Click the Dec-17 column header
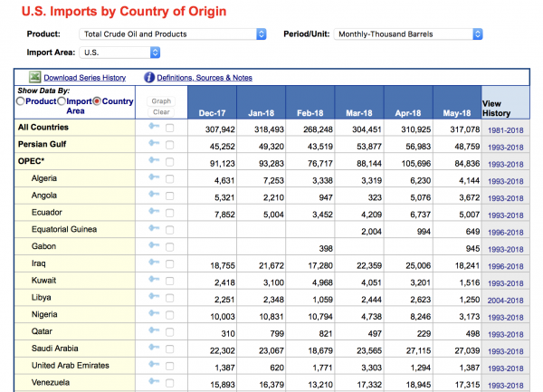Viewport: 543px width, 392px height. [212, 102]
